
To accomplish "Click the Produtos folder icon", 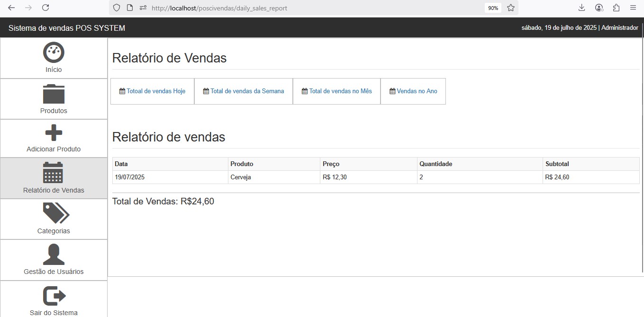I will pyautogui.click(x=54, y=93).
